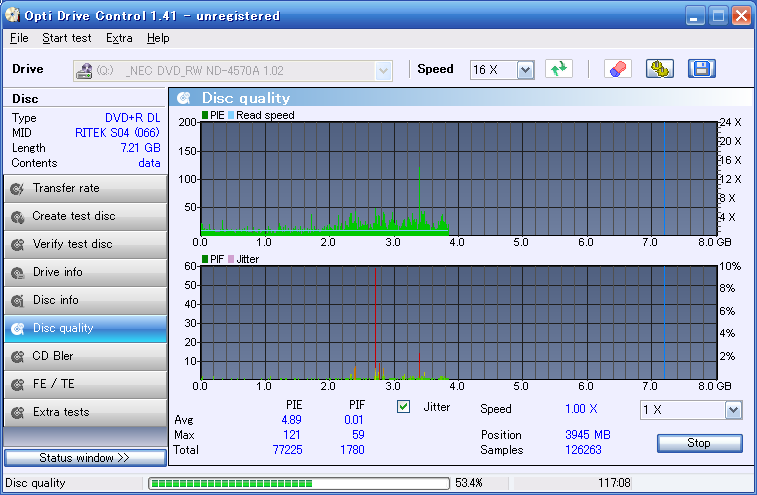Click the PIE average value 4.89

[292, 420]
